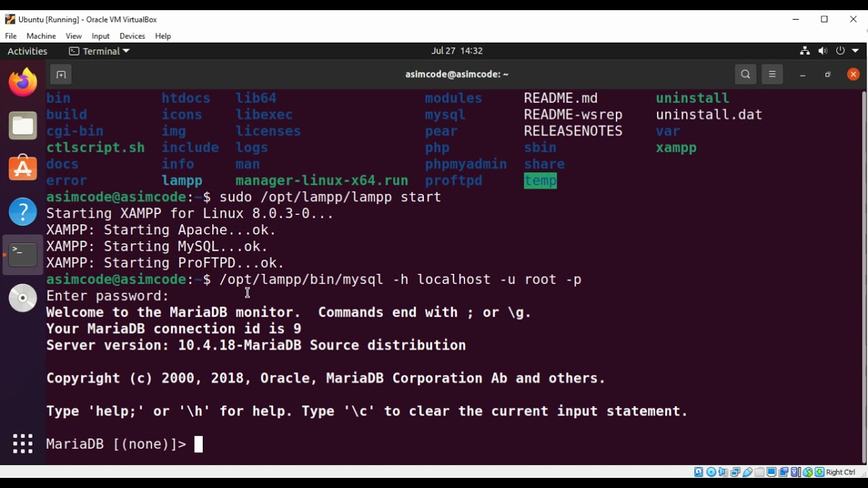Click the phpmyadmin directory name
Image resolution: width=868 pixels, height=488 pixels.
point(466,164)
